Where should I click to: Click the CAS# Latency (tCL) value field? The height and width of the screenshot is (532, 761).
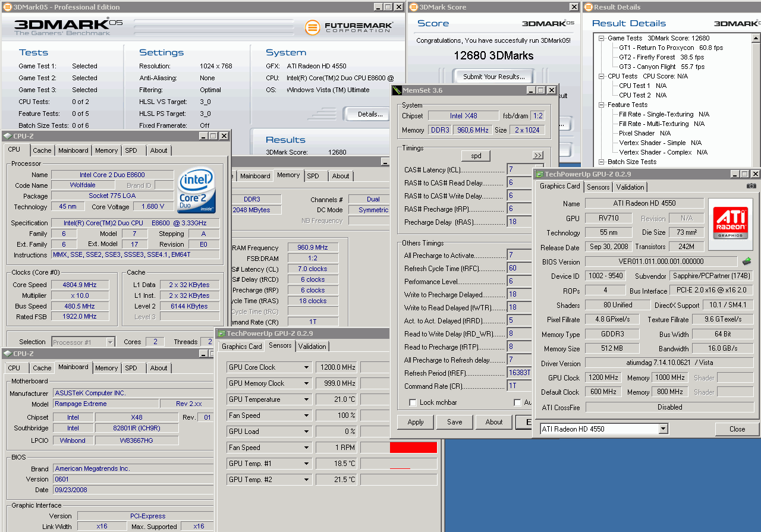click(x=518, y=170)
